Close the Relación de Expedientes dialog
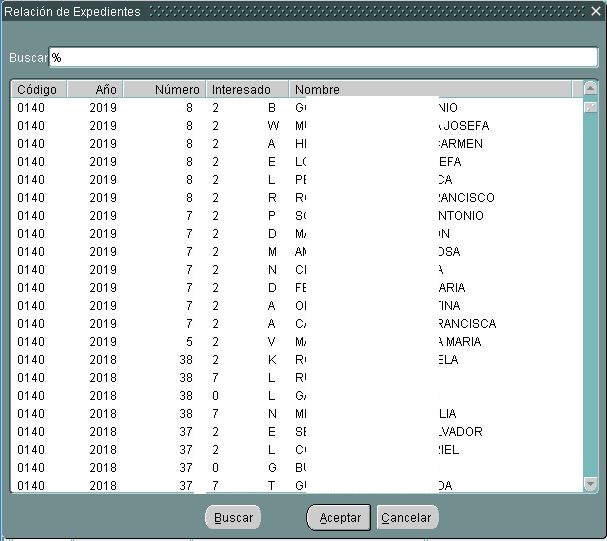Viewport: 607px width, 541px height. point(595,11)
